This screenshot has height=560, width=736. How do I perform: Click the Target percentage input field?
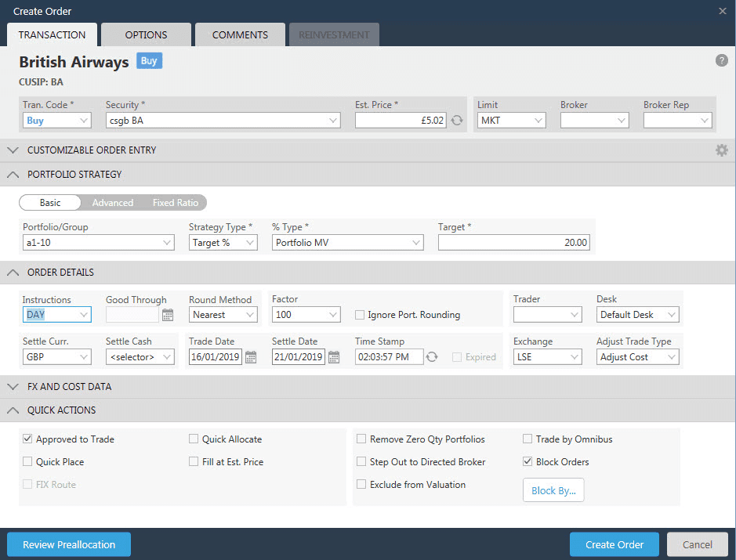tap(514, 243)
